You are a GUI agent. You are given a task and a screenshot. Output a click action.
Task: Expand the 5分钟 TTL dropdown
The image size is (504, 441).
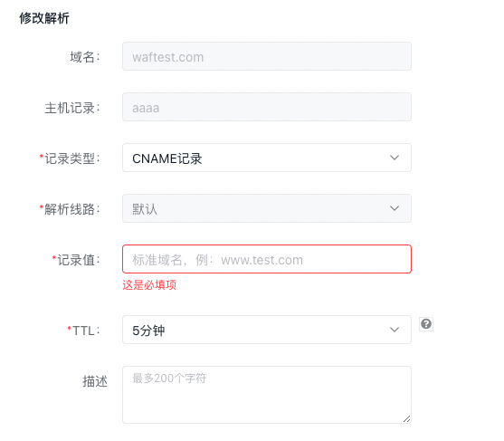(267, 330)
